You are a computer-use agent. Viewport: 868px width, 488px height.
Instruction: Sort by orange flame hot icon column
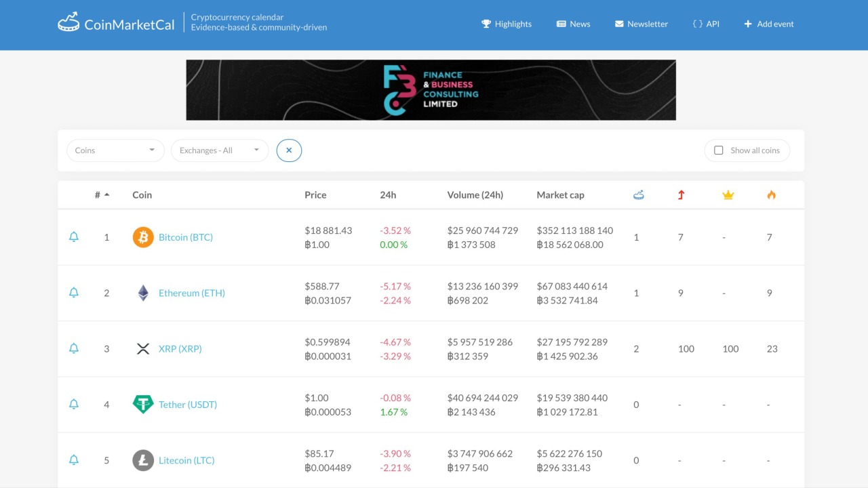point(771,195)
